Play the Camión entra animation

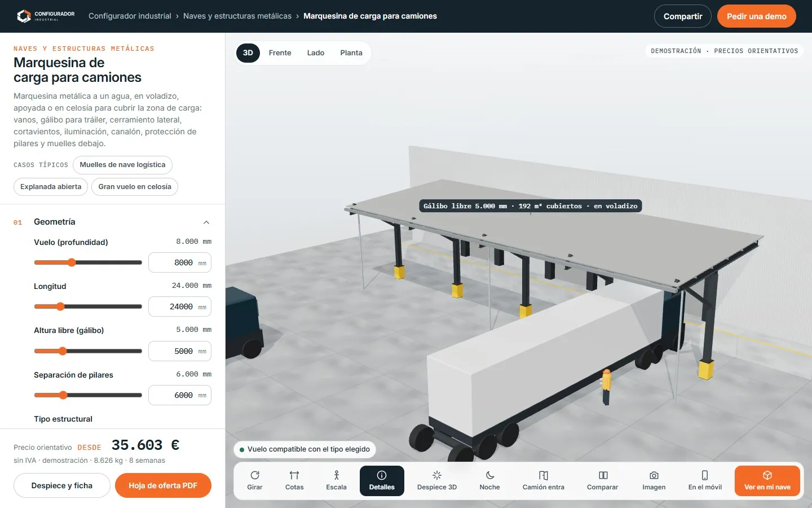coord(543,481)
